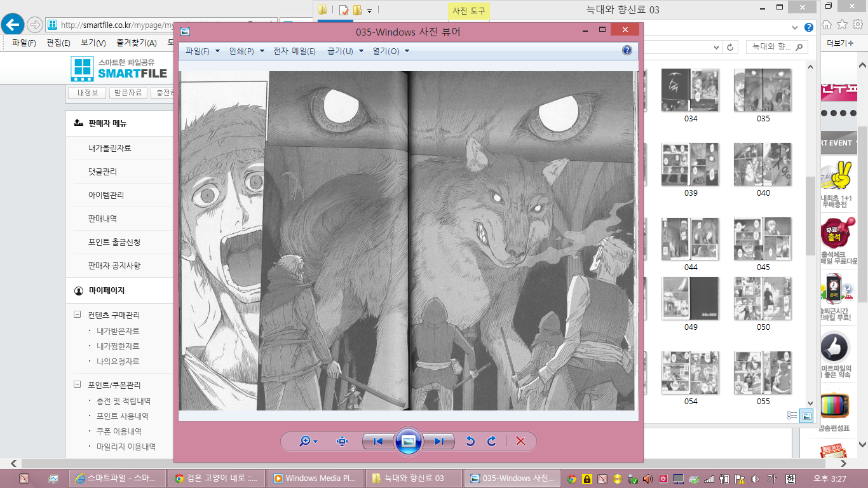Go back in Internet Explorer
This screenshot has height=488, width=868.
[x=13, y=25]
